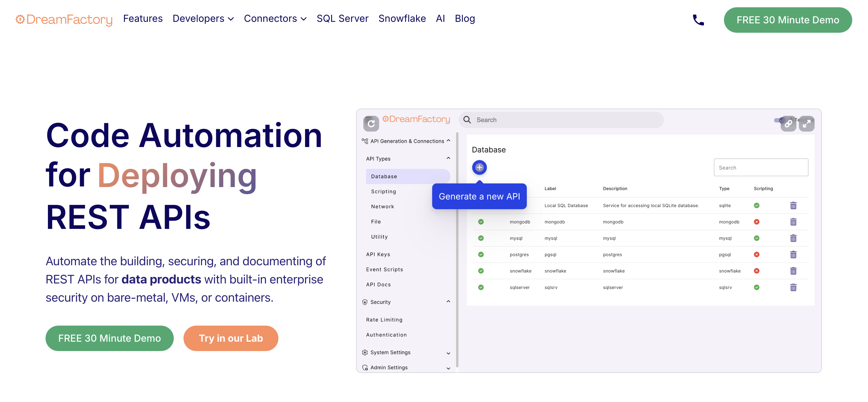Click the demo sidebar vertical scrollbar
The height and width of the screenshot is (402, 868).
point(457,249)
